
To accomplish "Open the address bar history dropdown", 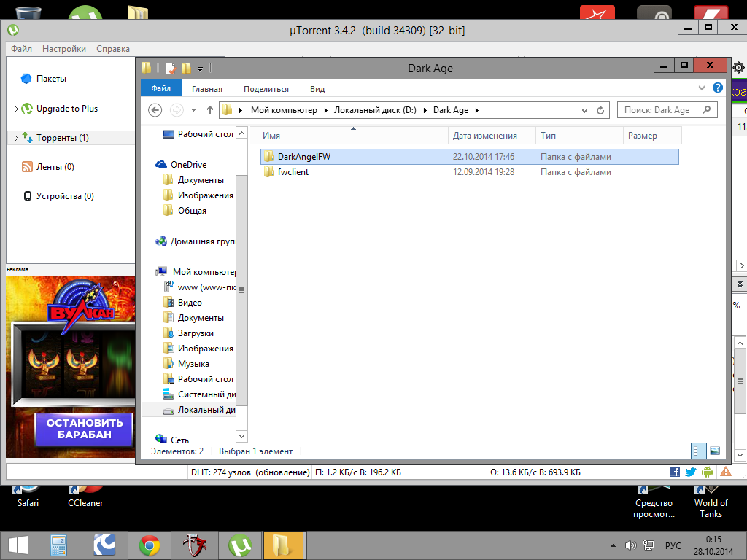I will click(x=584, y=111).
